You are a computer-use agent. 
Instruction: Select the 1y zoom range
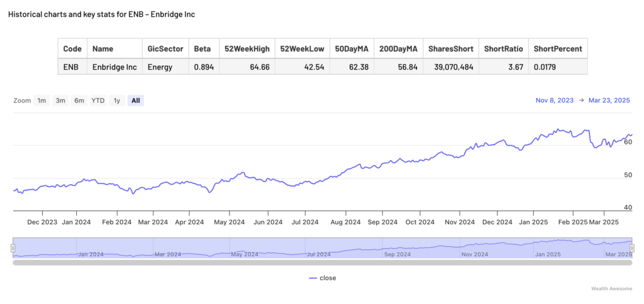tap(116, 100)
